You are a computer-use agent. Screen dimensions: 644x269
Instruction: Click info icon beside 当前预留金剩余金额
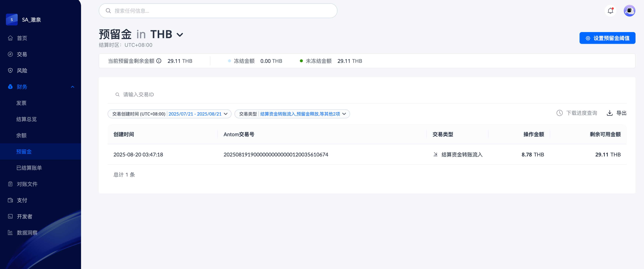(x=159, y=61)
